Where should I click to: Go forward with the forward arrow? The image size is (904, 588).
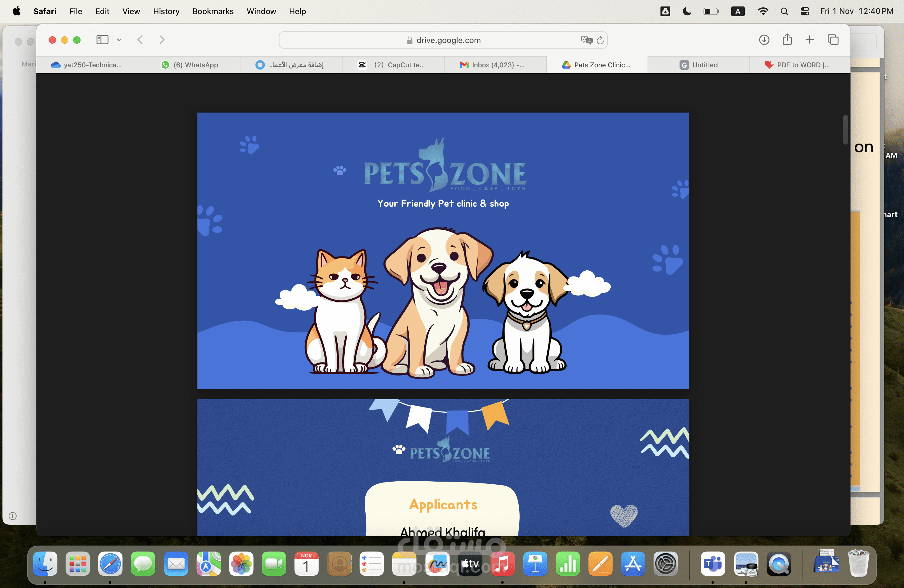tap(162, 40)
